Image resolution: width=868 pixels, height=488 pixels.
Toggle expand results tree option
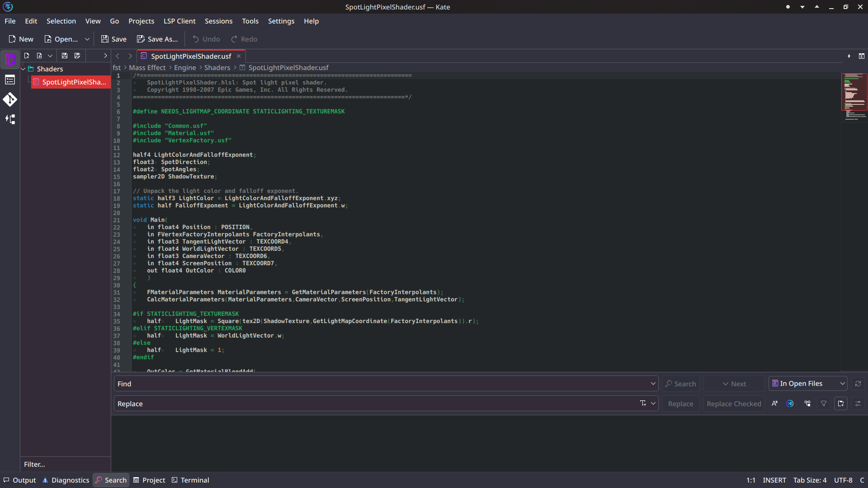(x=807, y=404)
